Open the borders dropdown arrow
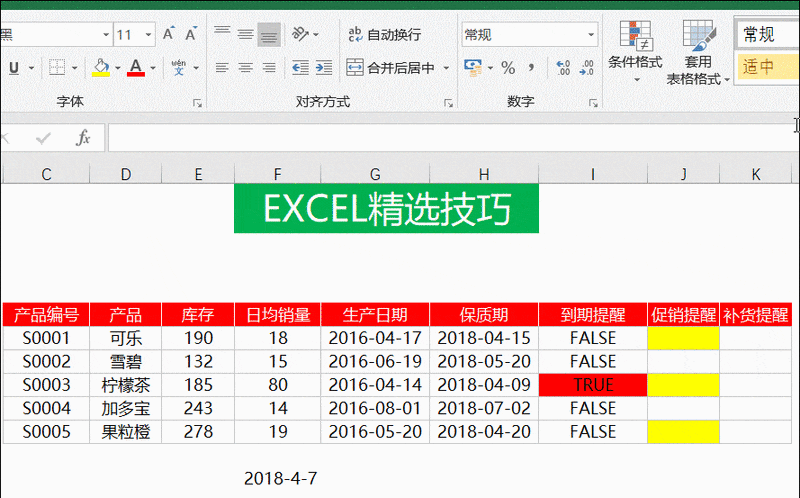The width and height of the screenshot is (800, 498). [74, 67]
